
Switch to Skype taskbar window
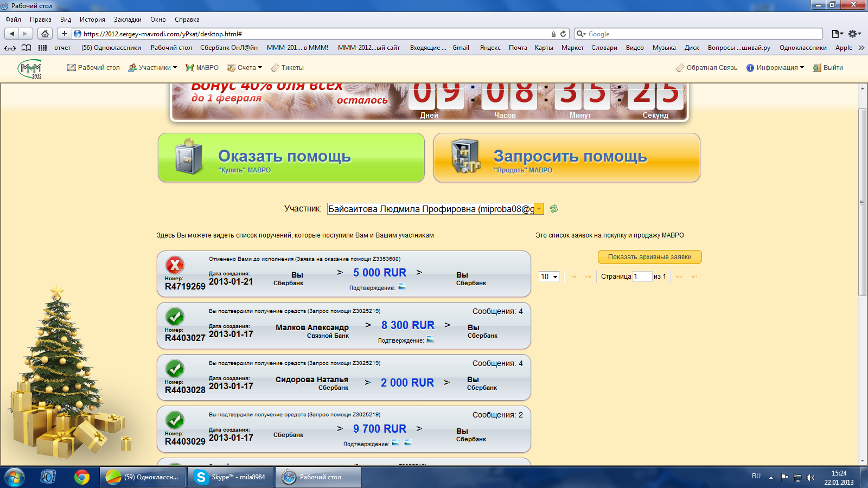pos(231,477)
